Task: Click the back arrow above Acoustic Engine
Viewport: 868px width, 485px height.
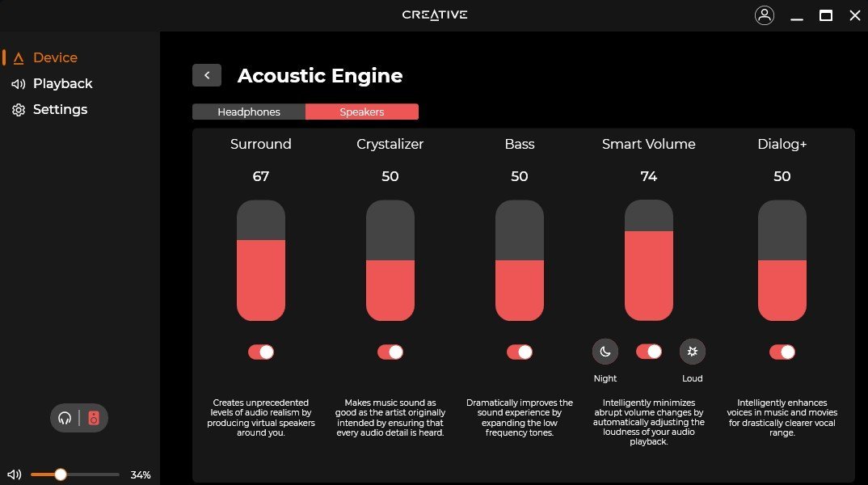Action: pyautogui.click(x=207, y=74)
